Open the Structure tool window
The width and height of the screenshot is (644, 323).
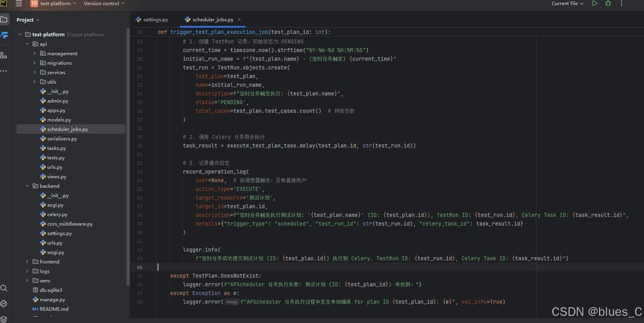point(4,55)
